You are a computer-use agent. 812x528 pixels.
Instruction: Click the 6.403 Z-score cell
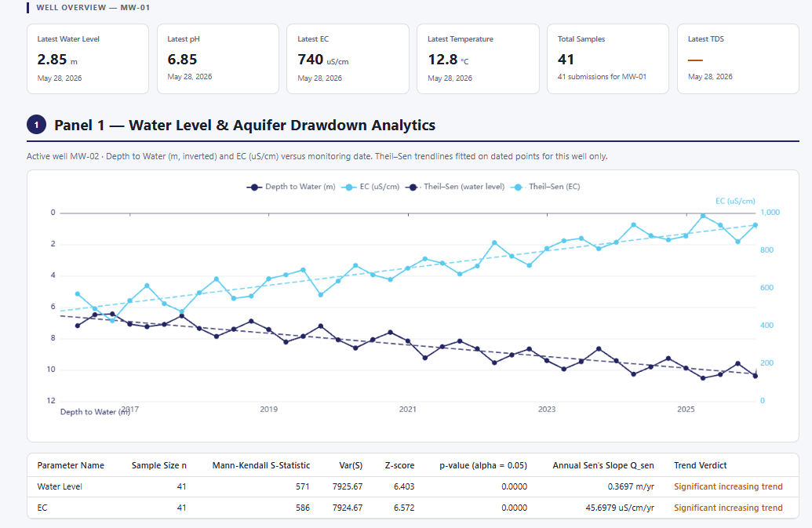coord(404,486)
